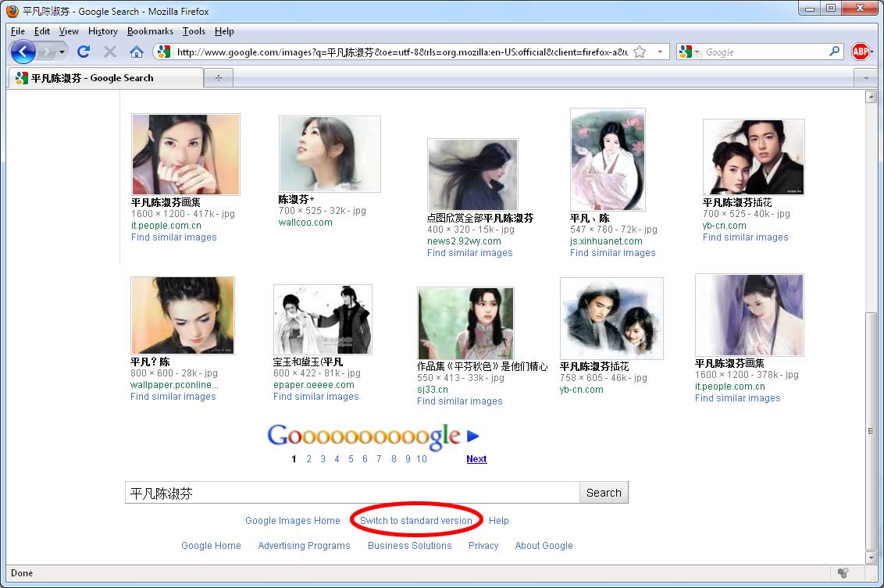Find similar images for sj33.cn result
This screenshot has height=588, width=884.
[459, 401]
